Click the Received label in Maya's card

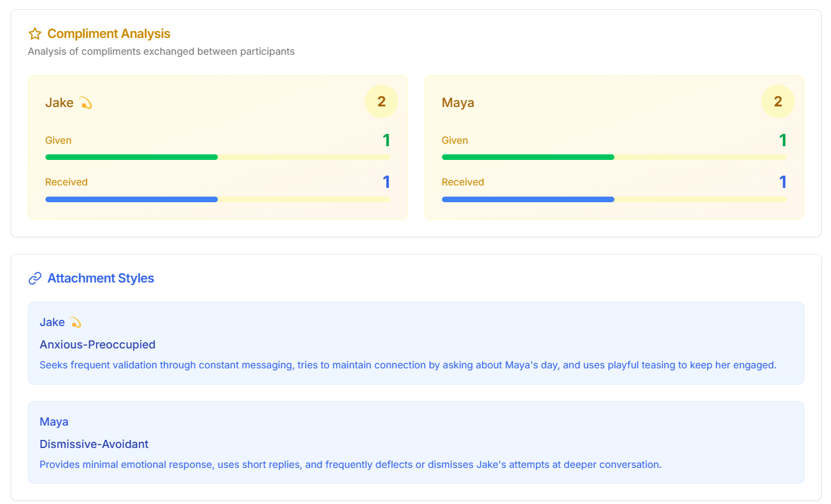[463, 182]
